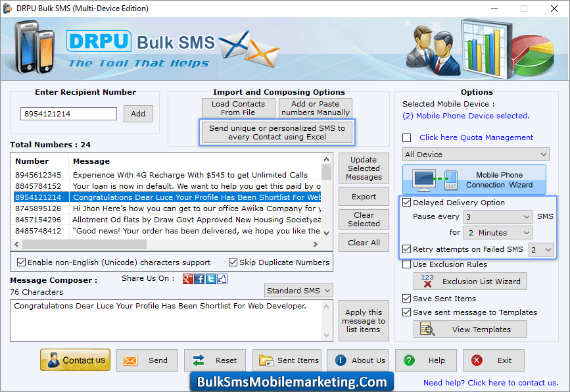Click inside the Message Composer text box
Viewport: 570px width, 392px height.
166,320
